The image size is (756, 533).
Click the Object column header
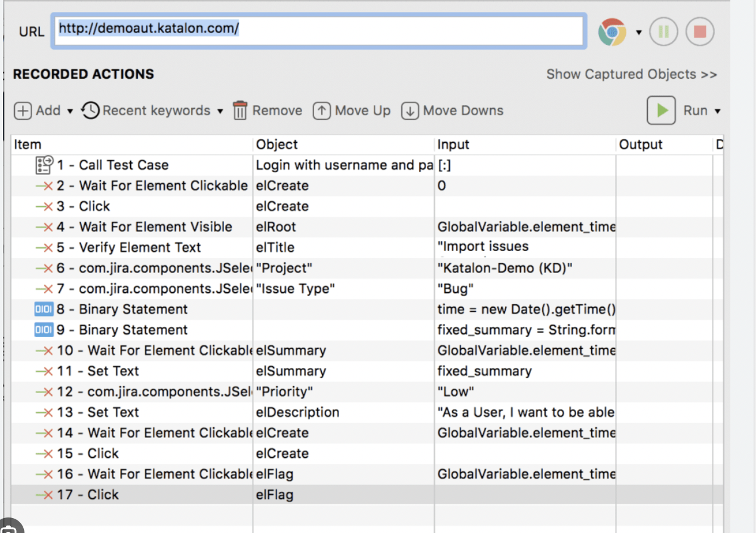pyautogui.click(x=277, y=145)
